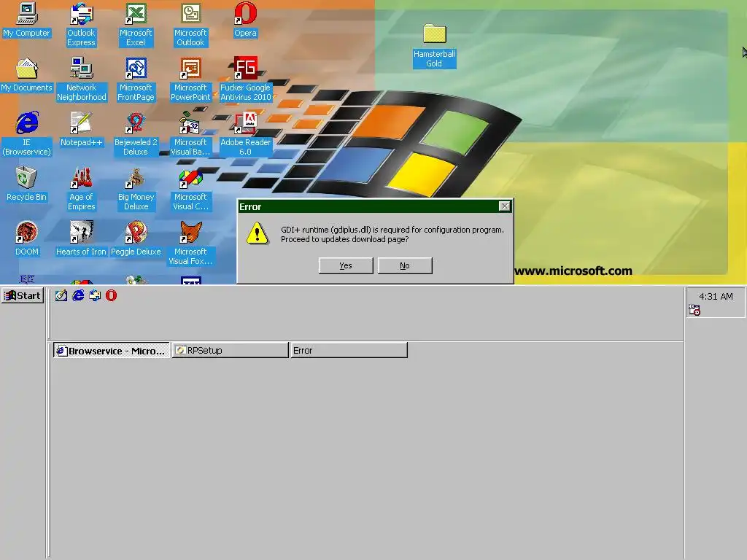Select the Hamsterball Gold folder
This screenshot has height=560, width=747.
tap(434, 46)
